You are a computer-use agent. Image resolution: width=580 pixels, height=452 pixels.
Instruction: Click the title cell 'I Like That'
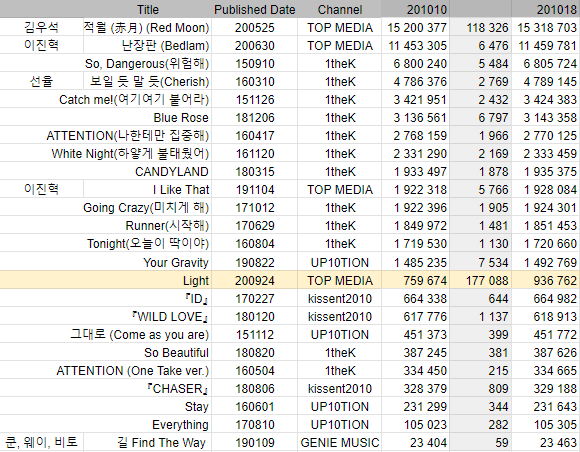[181, 190]
